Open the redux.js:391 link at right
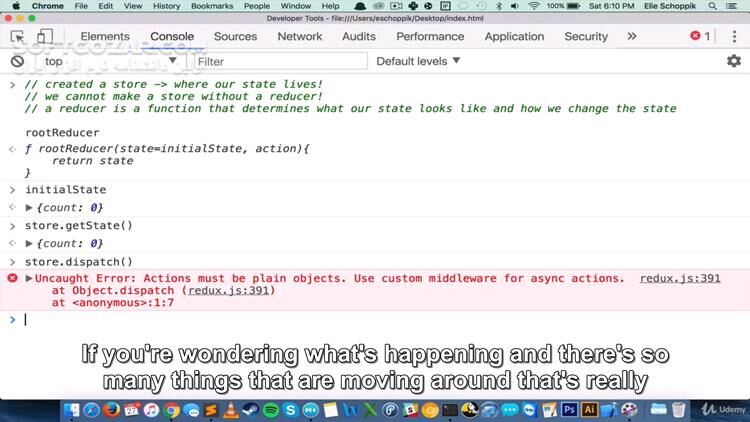The image size is (750, 422). click(x=679, y=278)
